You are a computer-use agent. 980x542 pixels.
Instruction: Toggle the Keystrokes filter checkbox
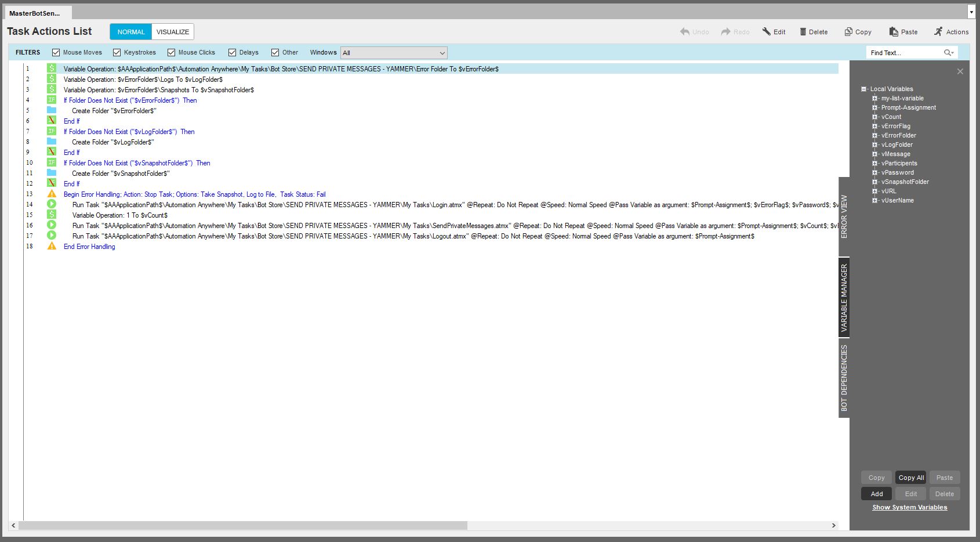tap(117, 53)
